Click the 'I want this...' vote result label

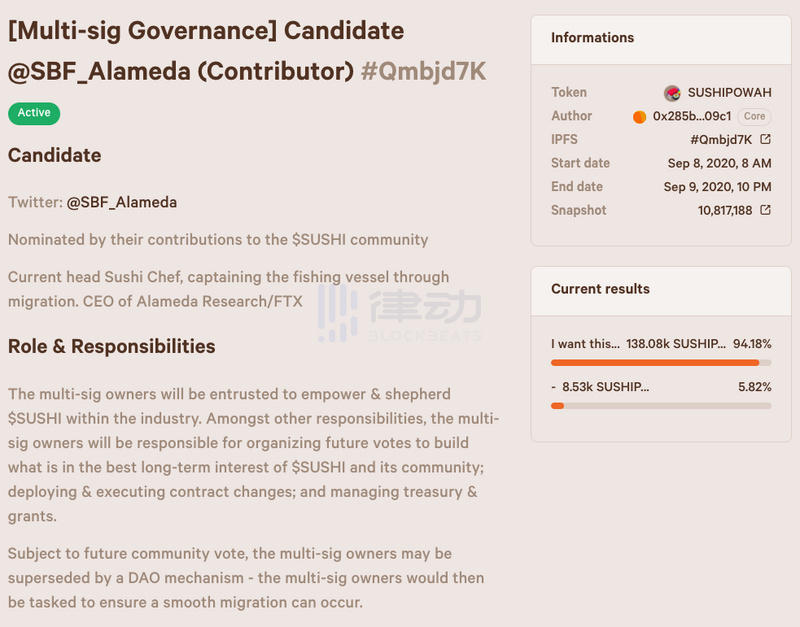pos(585,344)
